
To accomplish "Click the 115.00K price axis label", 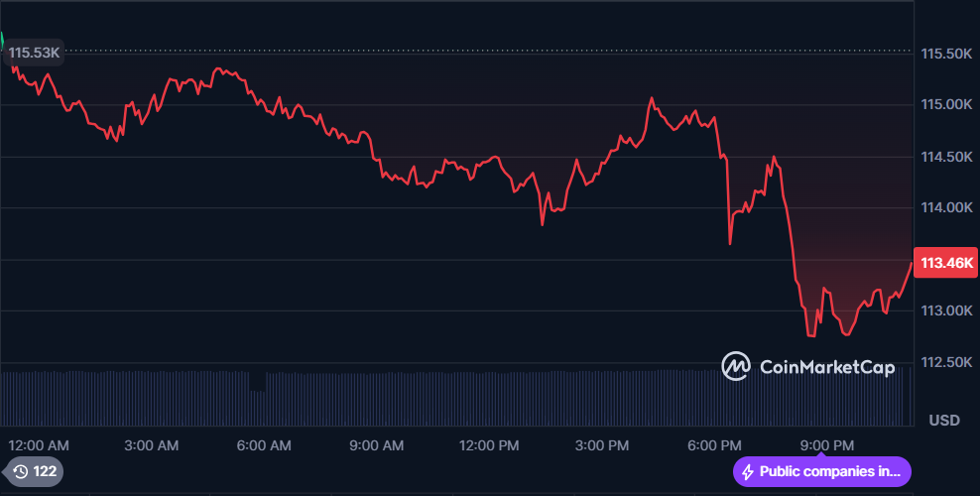I will point(947,104).
